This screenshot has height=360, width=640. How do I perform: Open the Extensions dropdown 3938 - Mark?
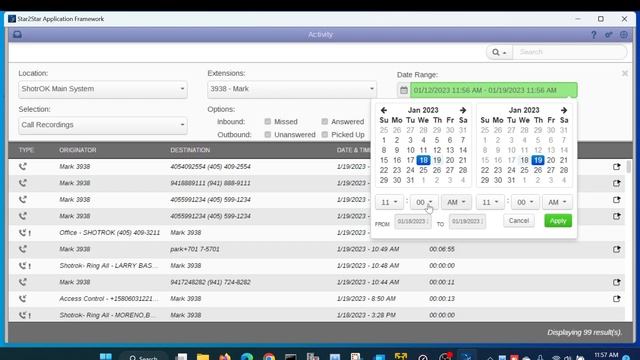point(292,89)
